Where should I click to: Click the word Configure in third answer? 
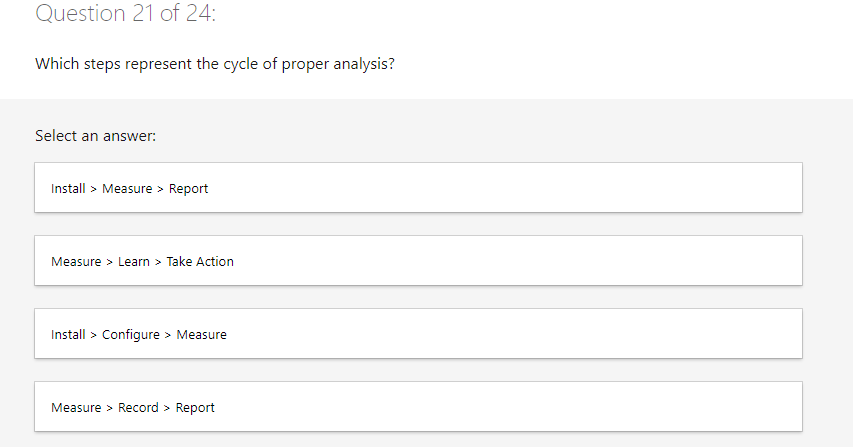coord(131,335)
